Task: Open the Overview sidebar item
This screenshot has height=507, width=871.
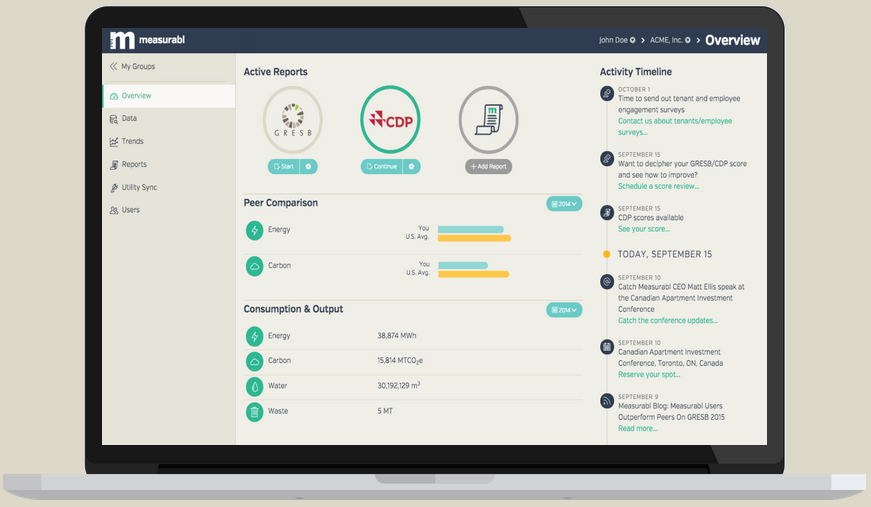Action: pos(169,96)
